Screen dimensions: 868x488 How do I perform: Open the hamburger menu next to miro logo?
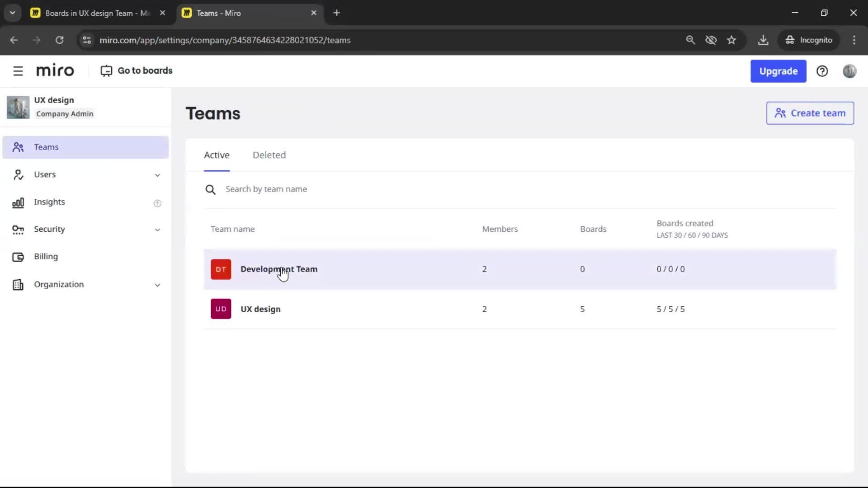pos(18,71)
